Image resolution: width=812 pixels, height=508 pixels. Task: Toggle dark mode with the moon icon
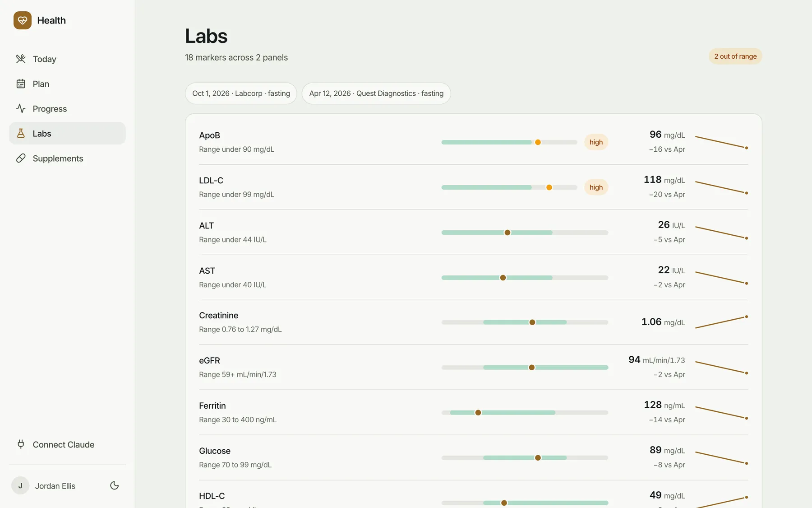(x=115, y=485)
